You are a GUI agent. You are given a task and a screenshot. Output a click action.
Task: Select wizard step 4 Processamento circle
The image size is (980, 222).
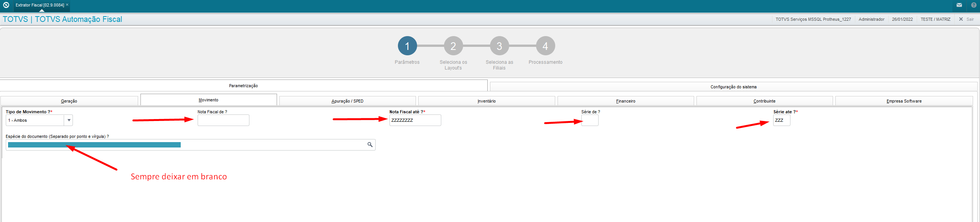pyautogui.click(x=545, y=46)
